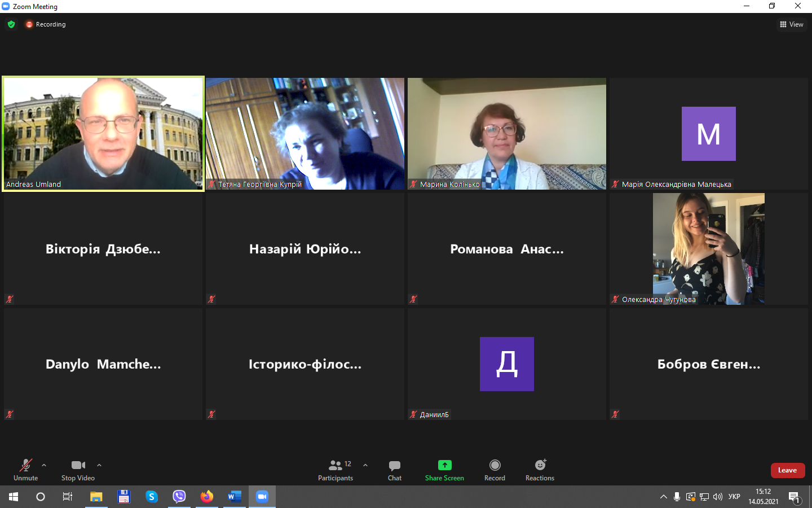Expand video options arrow next to Stop Video
Viewport: 812px width, 508px height.
[x=99, y=465]
